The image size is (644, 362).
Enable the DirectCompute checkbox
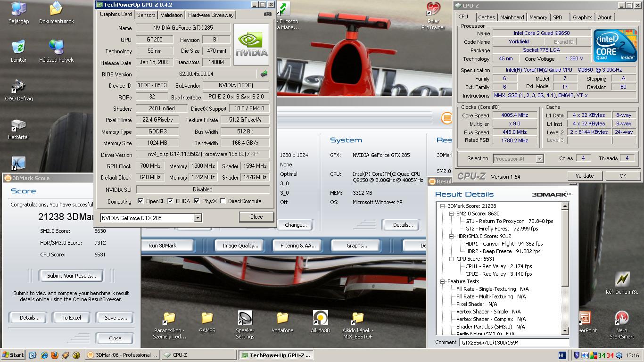pos(223,201)
